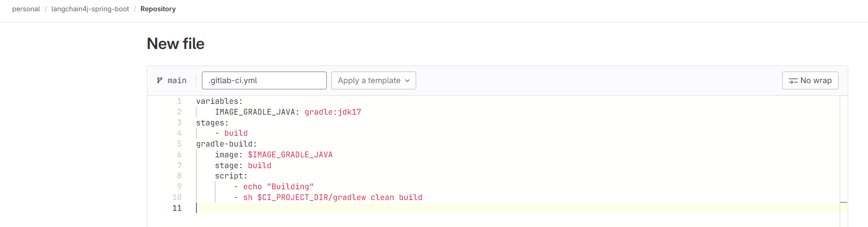Viewport: 868px width, 227px height.
Task: Click line number 5 in the gutter
Action: tap(179, 144)
